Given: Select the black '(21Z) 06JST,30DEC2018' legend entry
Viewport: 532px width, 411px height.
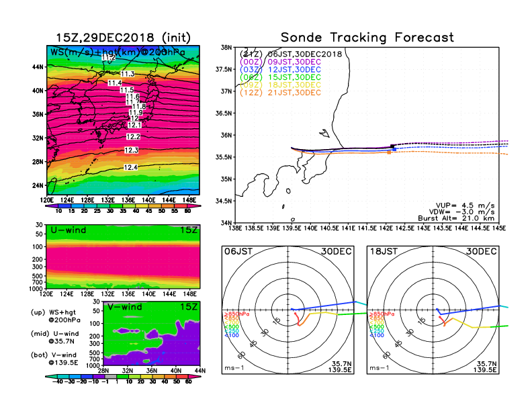Looking at the screenshot, I should click(x=291, y=54).
